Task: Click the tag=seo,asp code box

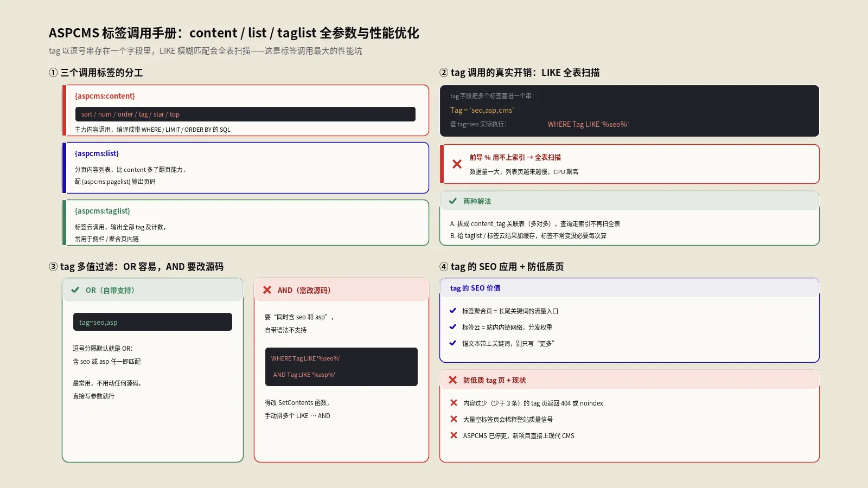Action: 152,322
